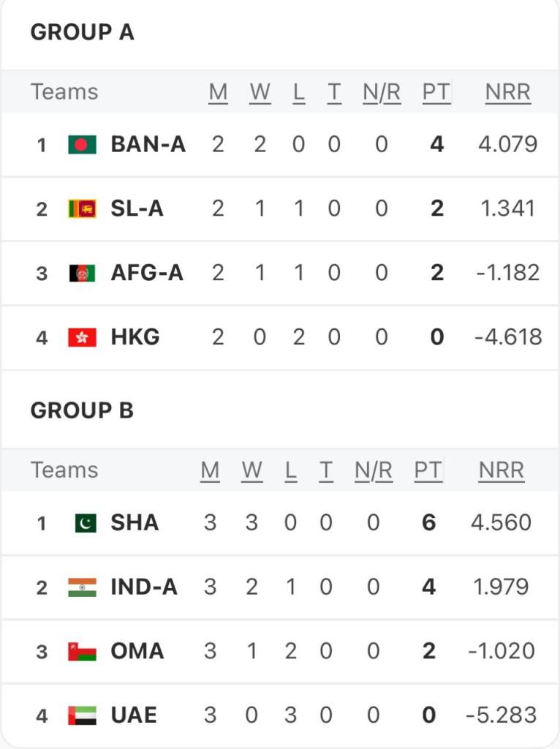This screenshot has width=560, height=749.
Task: Click the N/R header in Group B
Action: [374, 470]
